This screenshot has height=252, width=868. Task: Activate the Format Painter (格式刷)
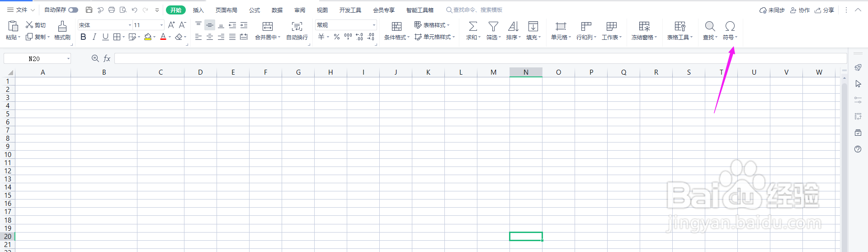pos(62,30)
